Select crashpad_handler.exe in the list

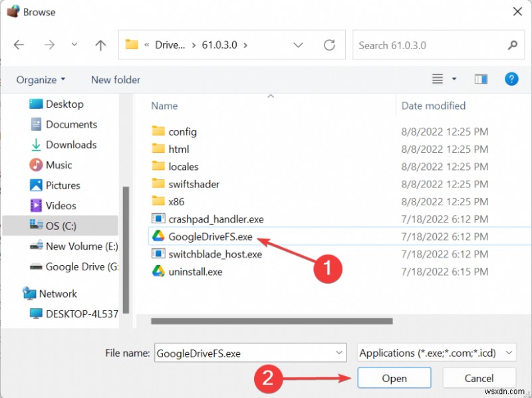pos(216,219)
